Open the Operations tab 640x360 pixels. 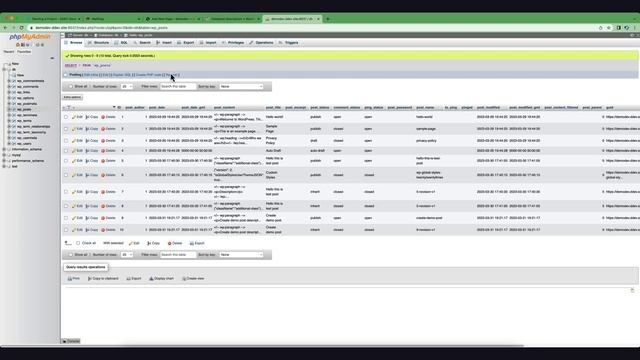point(262,43)
